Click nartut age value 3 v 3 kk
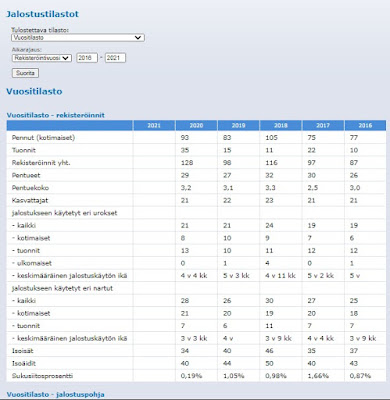 [x=194, y=338]
